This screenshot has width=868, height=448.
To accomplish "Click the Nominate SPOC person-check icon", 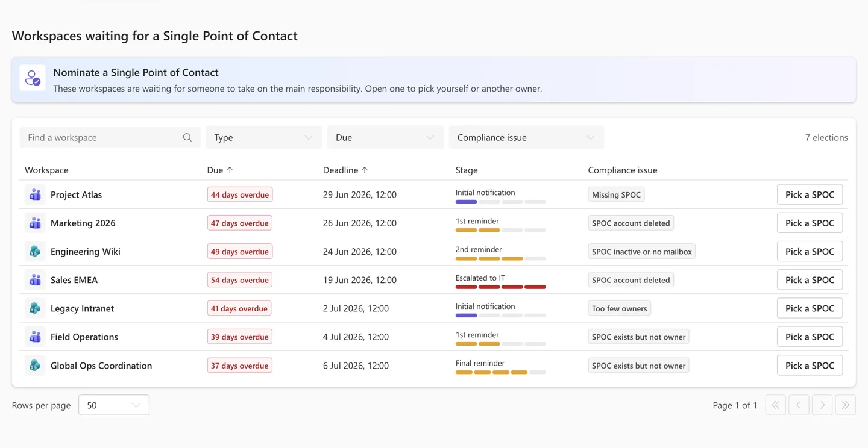I will pos(33,78).
